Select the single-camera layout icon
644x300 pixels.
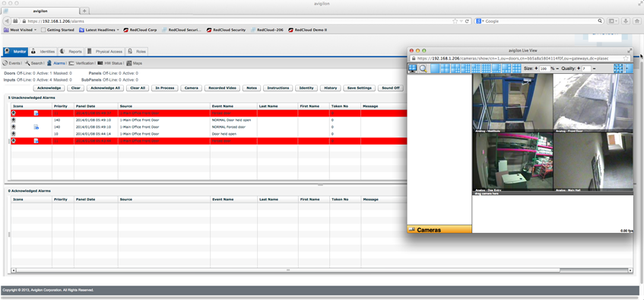click(435, 69)
